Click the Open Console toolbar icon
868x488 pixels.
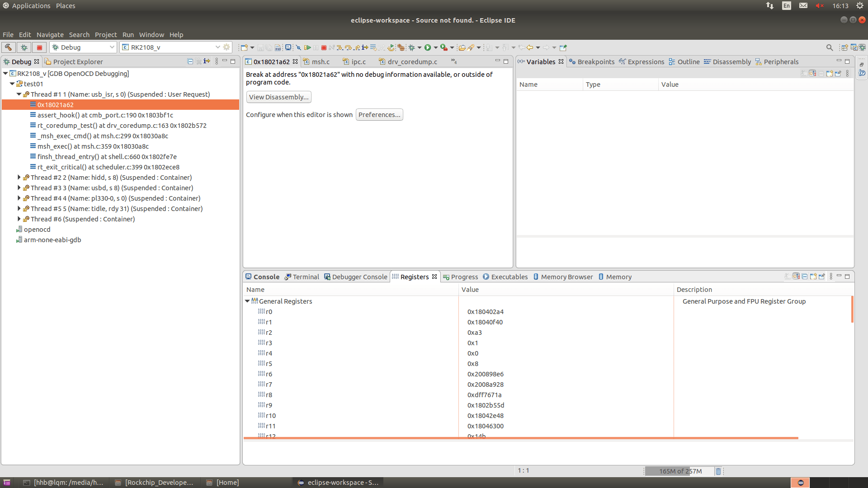pos(288,47)
